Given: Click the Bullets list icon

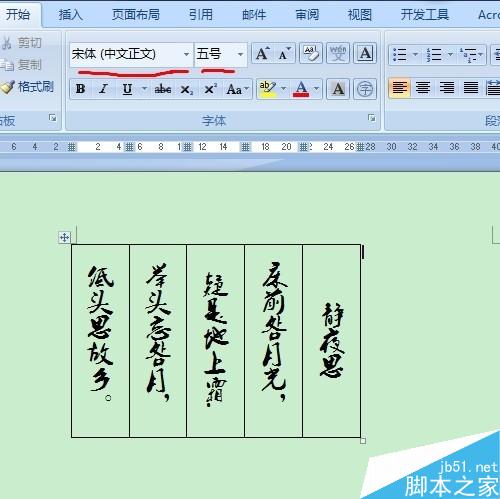Looking at the screenshot, I should (400, 54).
